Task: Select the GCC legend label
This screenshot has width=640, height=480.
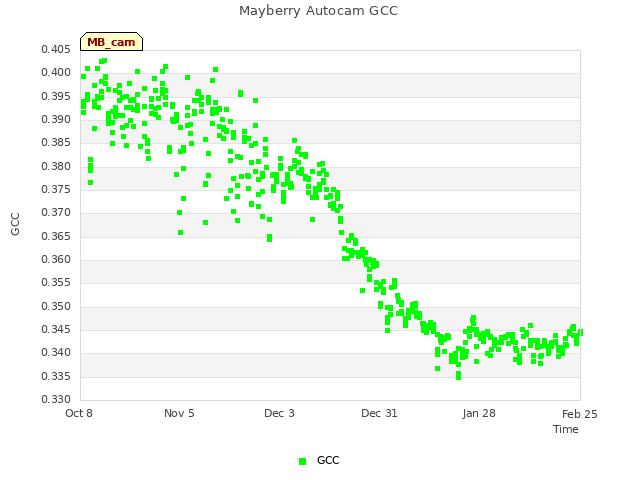Action: click(x=328, y=460)
